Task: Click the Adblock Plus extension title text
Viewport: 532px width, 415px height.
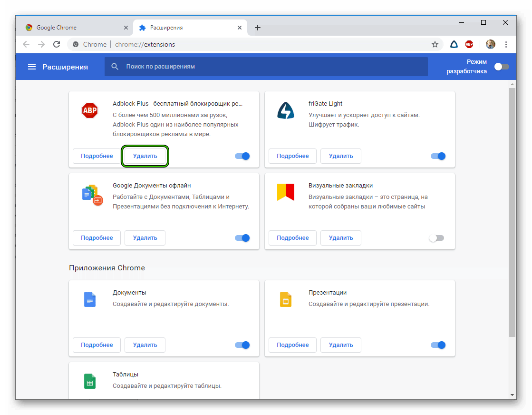Action: click(177, 104)
